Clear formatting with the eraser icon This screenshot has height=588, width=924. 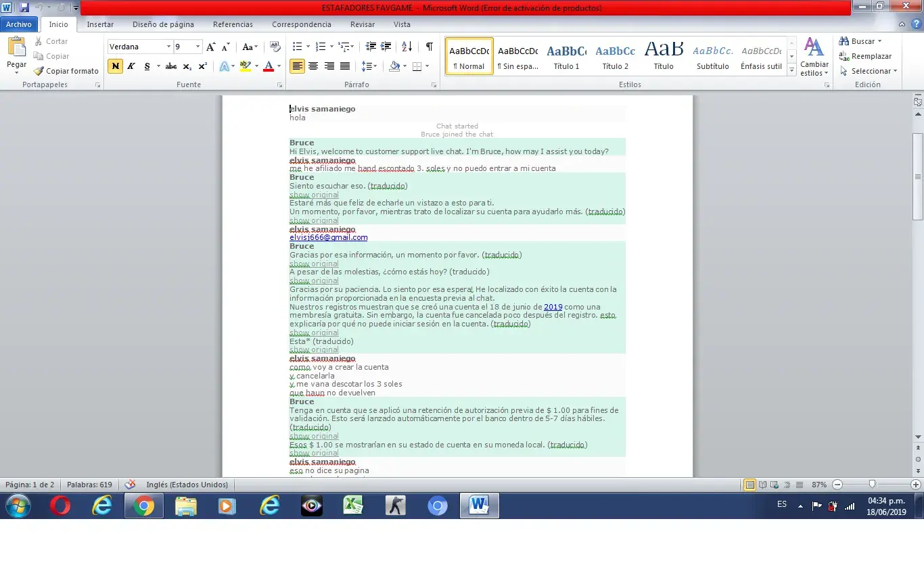(x=275, y=47)
